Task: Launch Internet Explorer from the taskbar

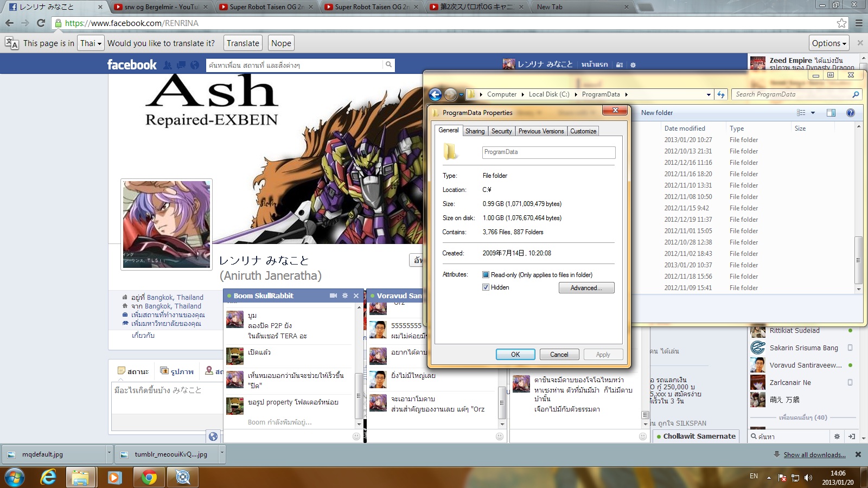Action: click(49, 477)
